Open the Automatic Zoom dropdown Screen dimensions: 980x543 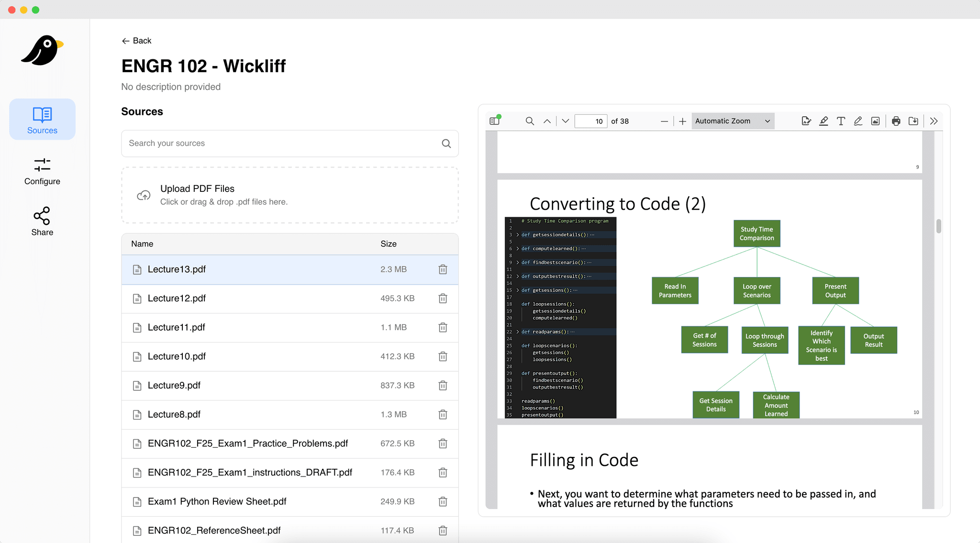pos(732,121)
